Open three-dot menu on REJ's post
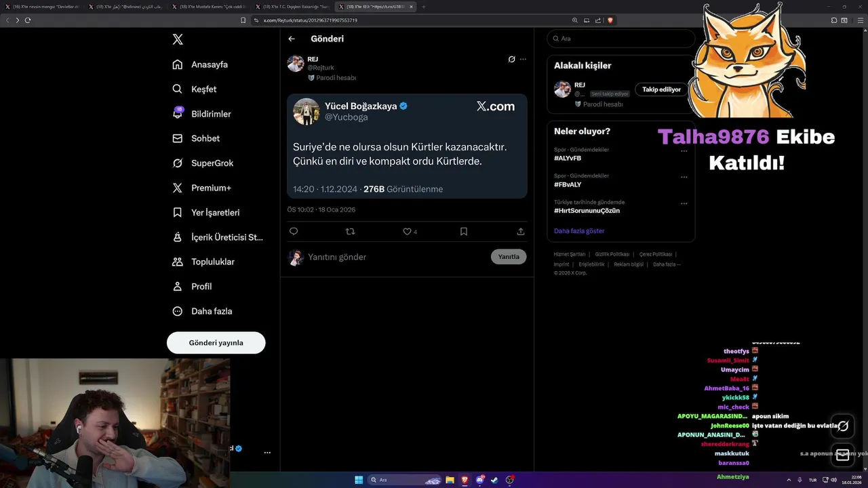This screenshot has width=868, height=488. [x=523, y=59]
